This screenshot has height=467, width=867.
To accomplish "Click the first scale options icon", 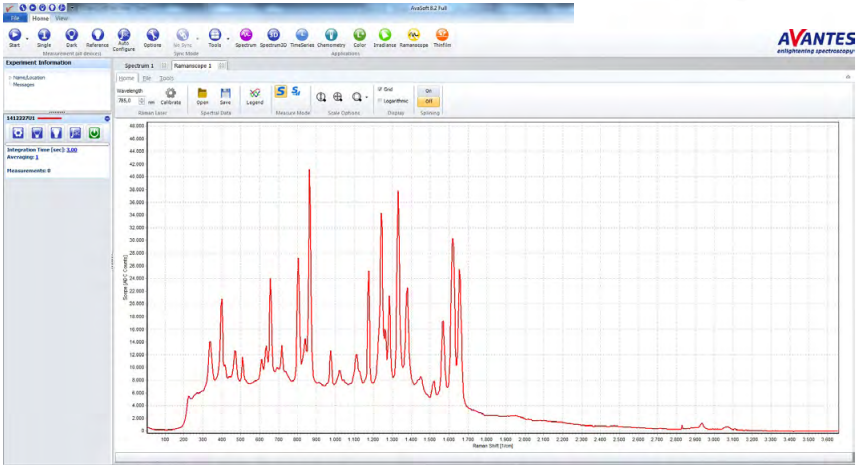I will 321,97.
